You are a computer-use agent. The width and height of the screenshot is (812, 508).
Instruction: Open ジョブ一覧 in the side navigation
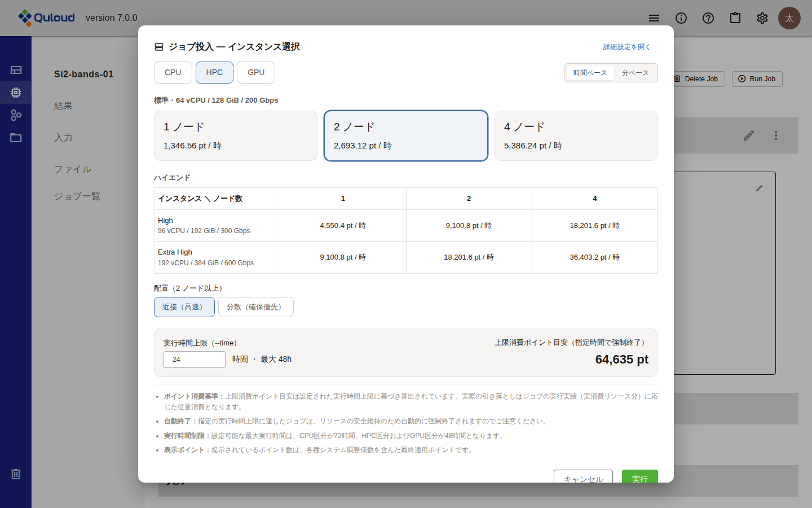pyautogui.click(x=77, y=196)
